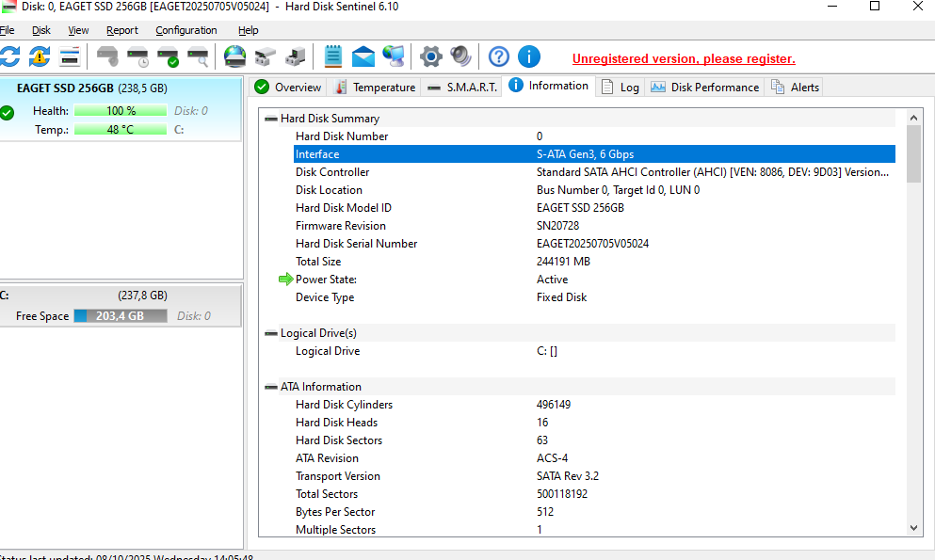Open the Configuration menu
The image size is (935, 560).
pos(185,30)
